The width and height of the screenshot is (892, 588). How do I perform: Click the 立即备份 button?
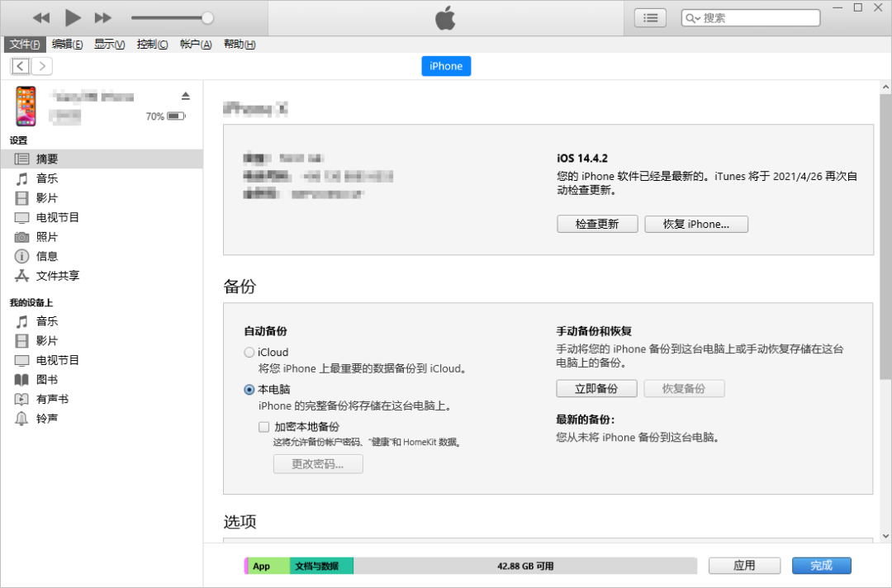click(x=597, y=388)
